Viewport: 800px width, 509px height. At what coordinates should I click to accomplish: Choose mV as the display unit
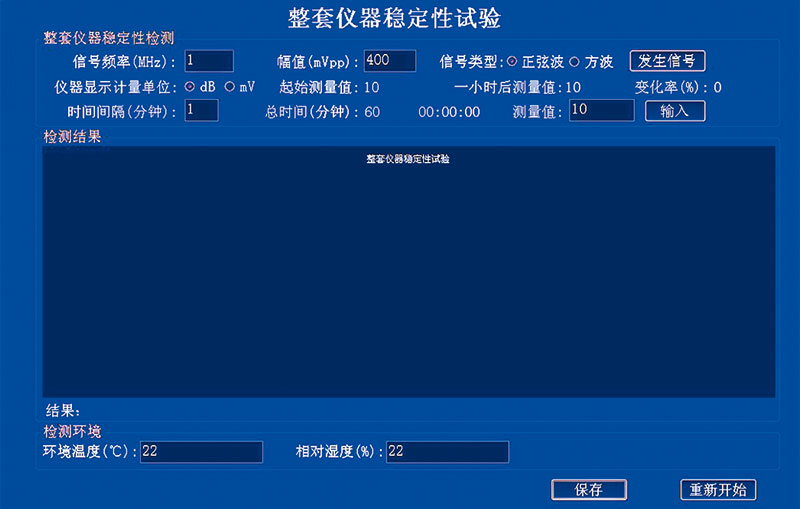(230, 87)
